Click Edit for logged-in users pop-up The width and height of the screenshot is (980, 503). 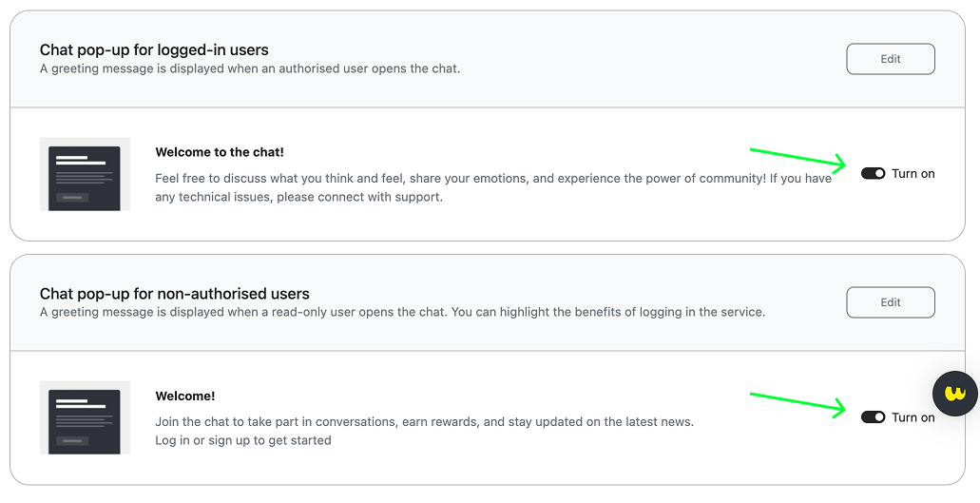coord(891,59)
